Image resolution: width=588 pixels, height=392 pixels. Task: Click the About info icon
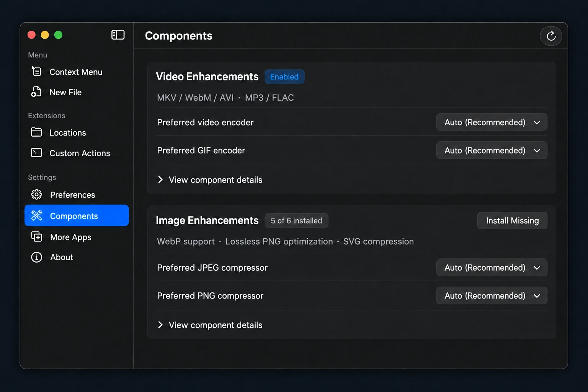point(36,257)
